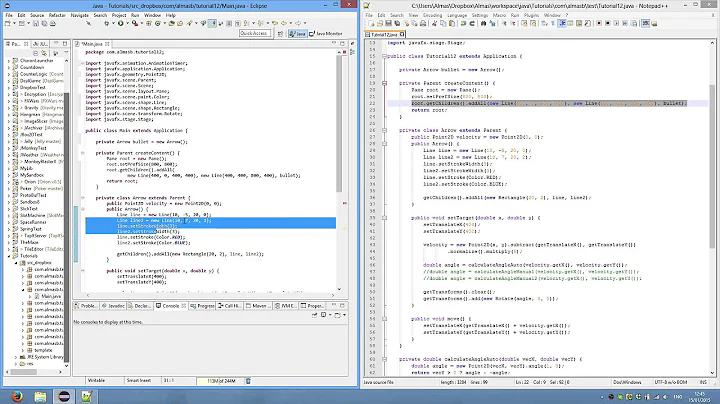720x404 pixels.
Task: Click the Eclipse Debug (bug) toolbar icon
Action: pos(107,23)
